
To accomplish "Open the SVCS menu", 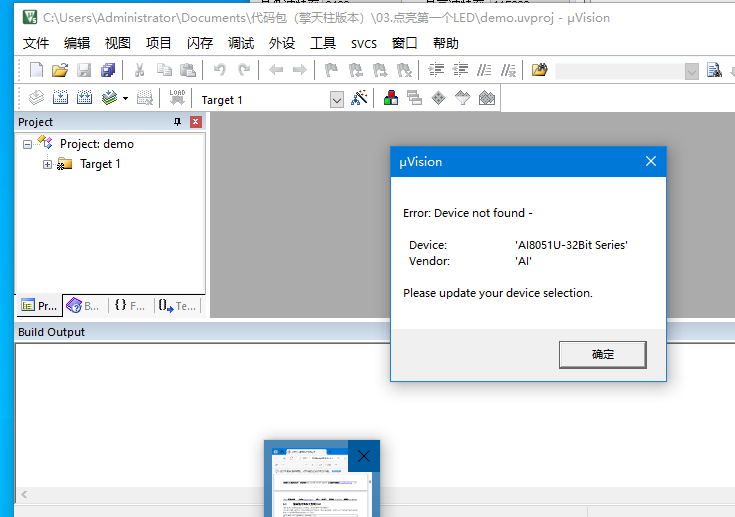I will tap(364, 44).
